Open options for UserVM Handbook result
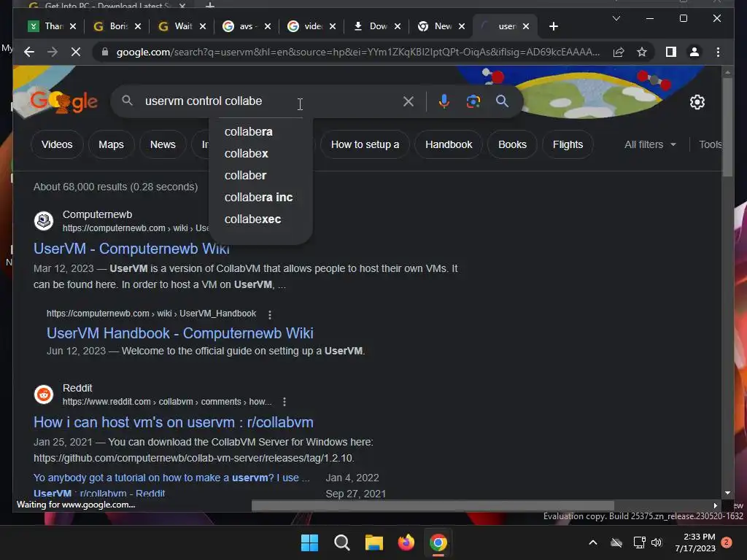The width and height of the screenshot is (747, 560). click(270, 315)
